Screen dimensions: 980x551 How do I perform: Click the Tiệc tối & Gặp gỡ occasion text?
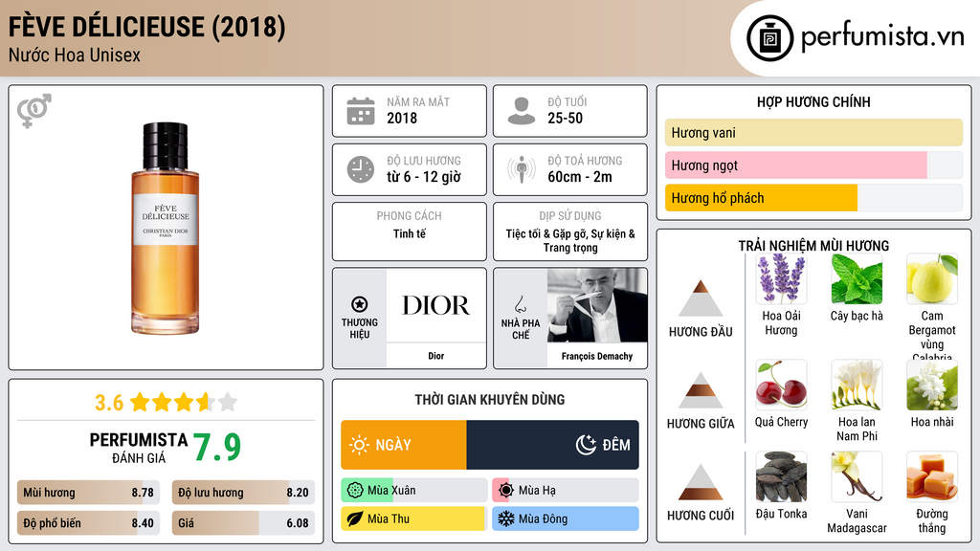pos(570,240)
